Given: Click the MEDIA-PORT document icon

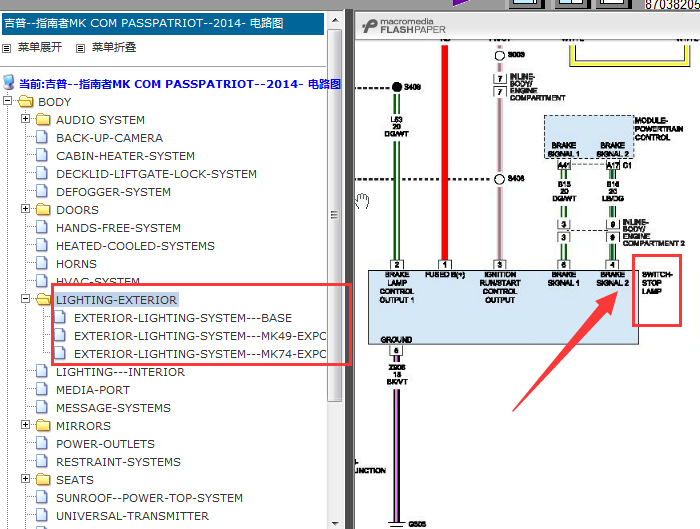Looking at the screenshot, I should coord(42,389).
